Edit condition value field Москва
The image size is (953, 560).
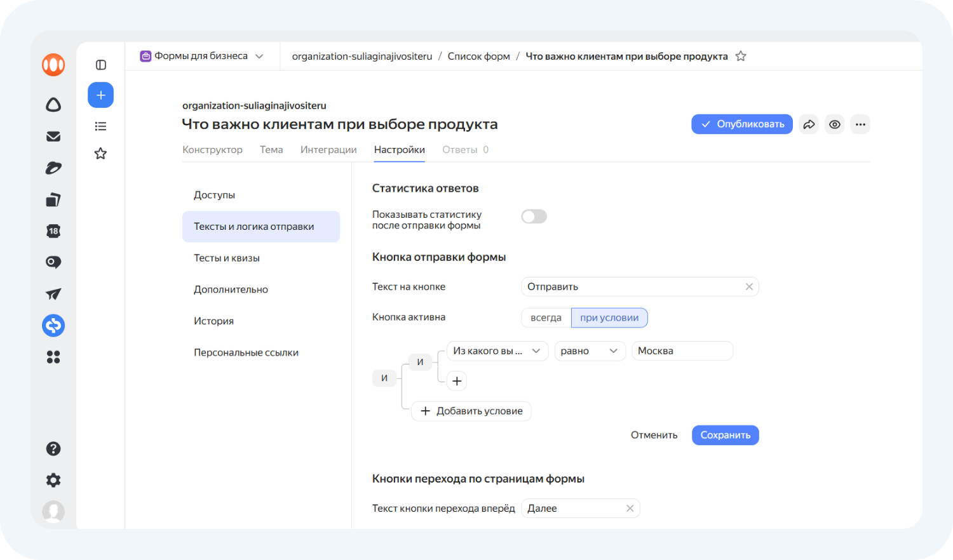[x=682, y=351]
